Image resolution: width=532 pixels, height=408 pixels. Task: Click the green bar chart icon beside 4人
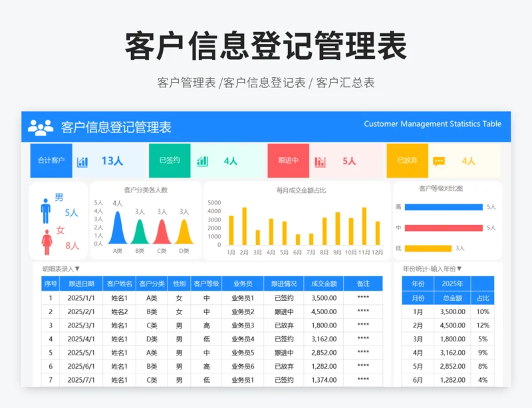pos(203,161)
